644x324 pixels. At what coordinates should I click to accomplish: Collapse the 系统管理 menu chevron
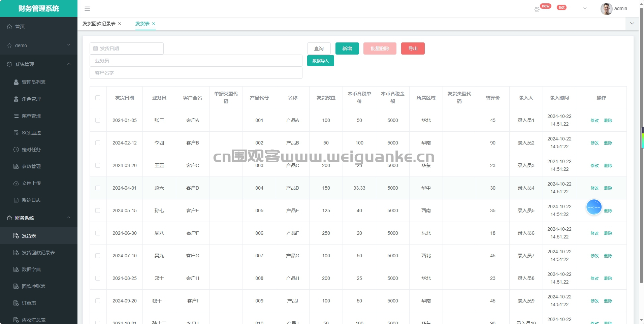click(x=69, y=64)
